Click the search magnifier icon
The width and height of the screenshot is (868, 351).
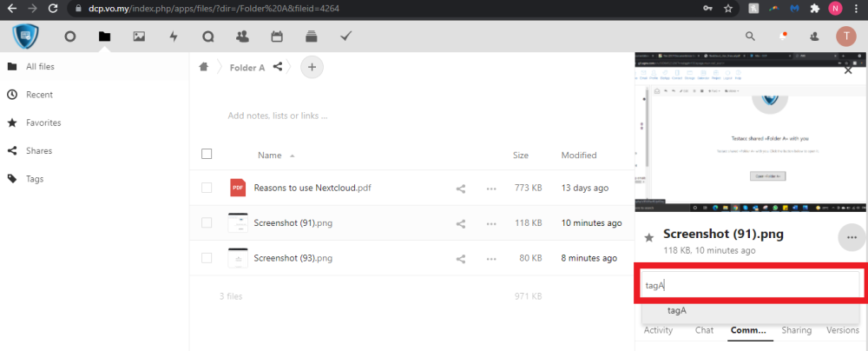click(751, 36)
